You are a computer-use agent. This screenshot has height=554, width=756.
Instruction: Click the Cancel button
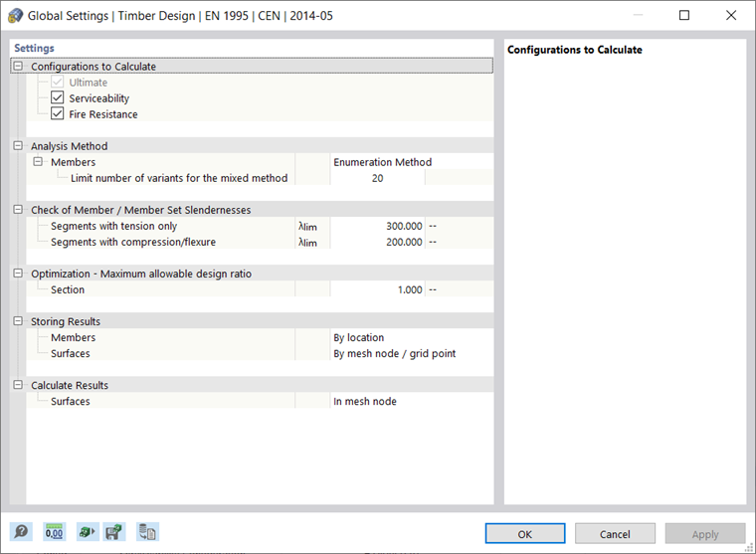coord(615,534)
